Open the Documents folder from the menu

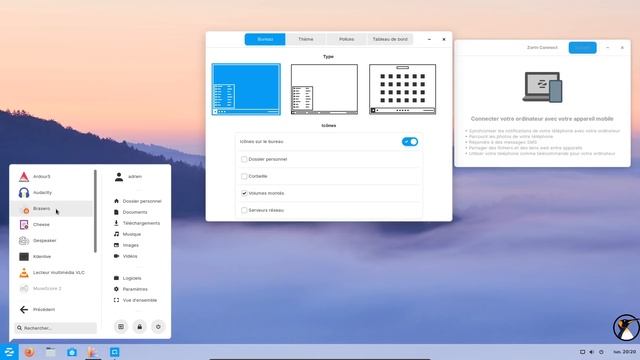(x=130, y=212)
